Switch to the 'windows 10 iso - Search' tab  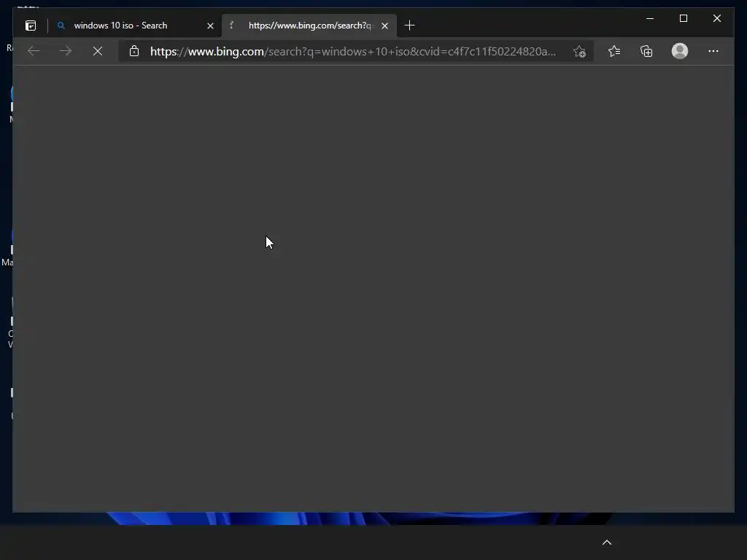click(x=135, y=26)
